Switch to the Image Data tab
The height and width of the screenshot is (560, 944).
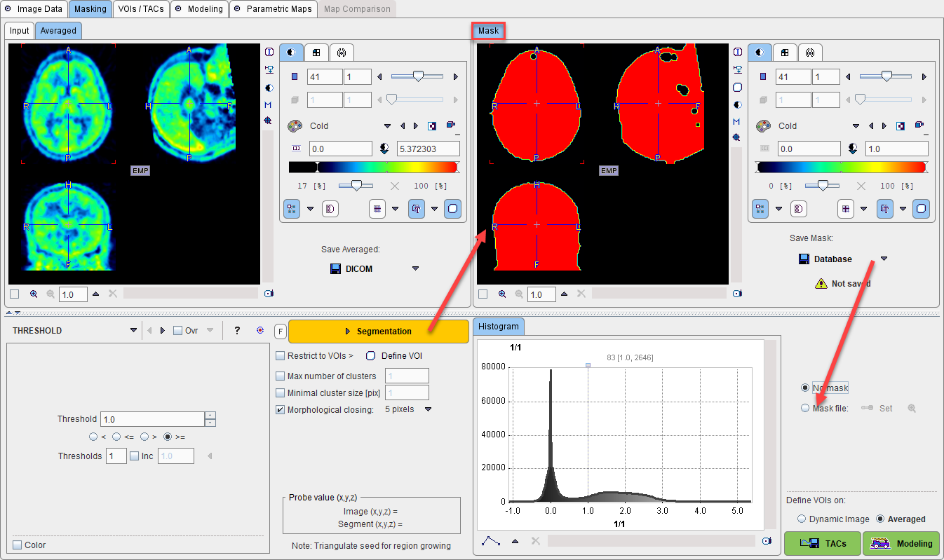tap(35, 9)
